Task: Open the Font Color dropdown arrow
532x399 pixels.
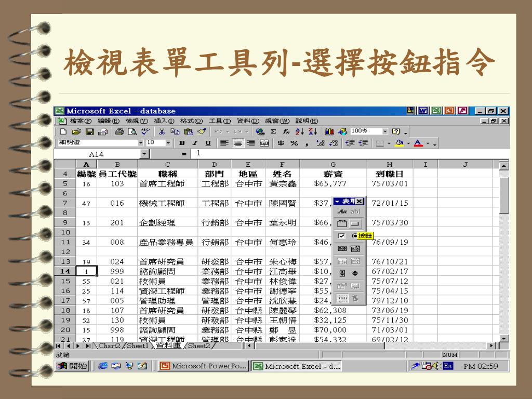Action: coord(428,143)
